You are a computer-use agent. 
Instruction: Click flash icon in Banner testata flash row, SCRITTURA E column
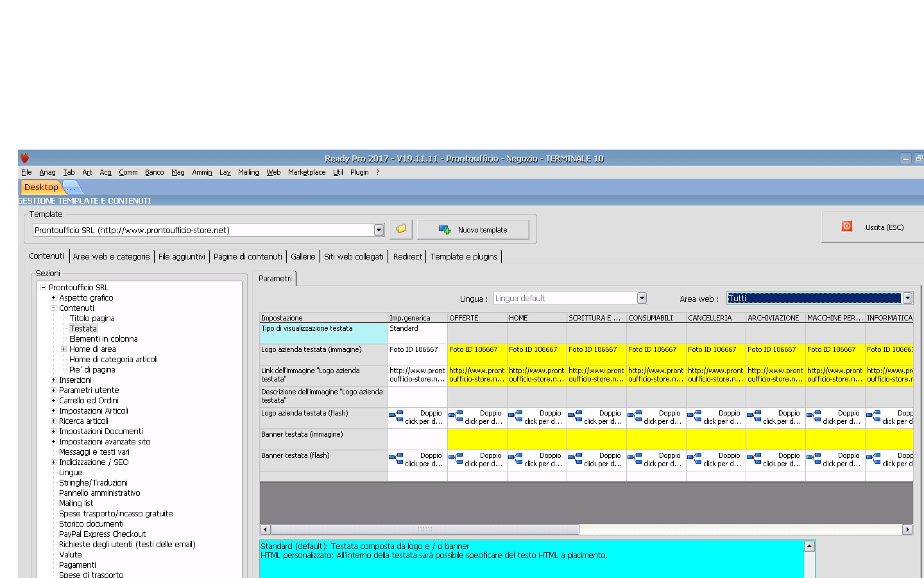(x=576, y=459)
